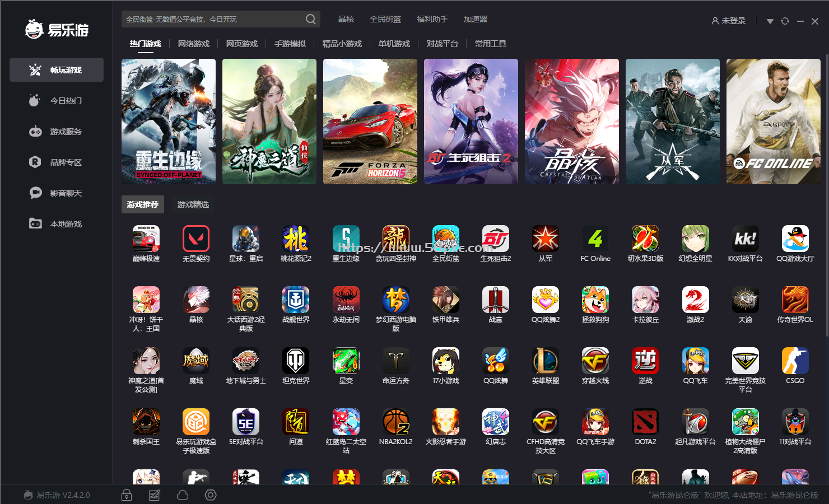Screen dimensions: 829x504
Task: Go to 游戏服务 in sidebar
Action: coord(57,132)
